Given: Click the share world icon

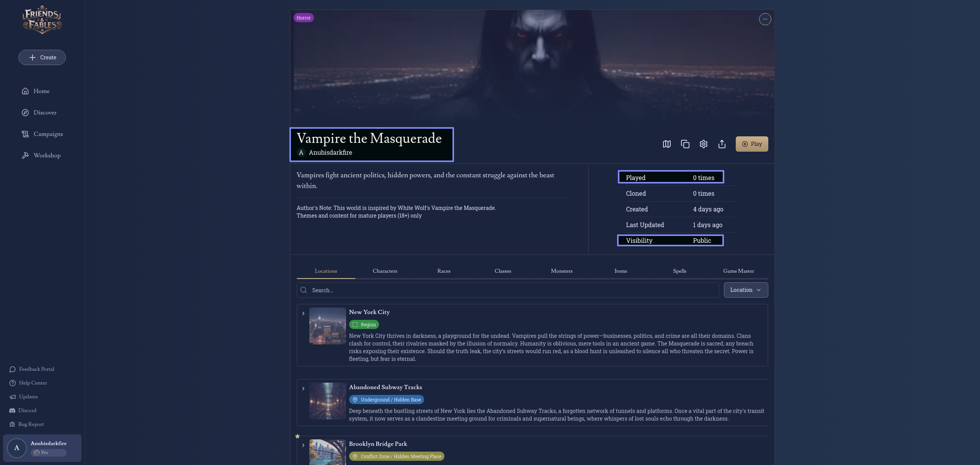Looking at the screenshot, I should [x=722, y=144].
